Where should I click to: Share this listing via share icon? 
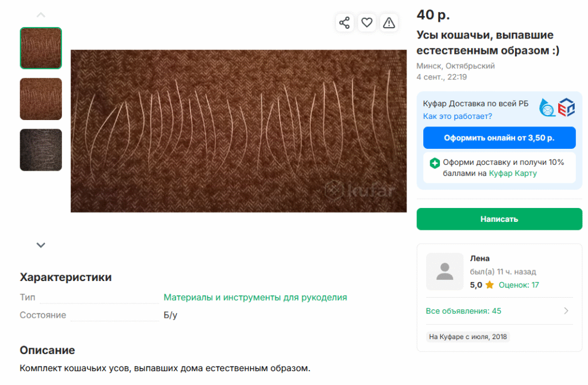(345, 23)
